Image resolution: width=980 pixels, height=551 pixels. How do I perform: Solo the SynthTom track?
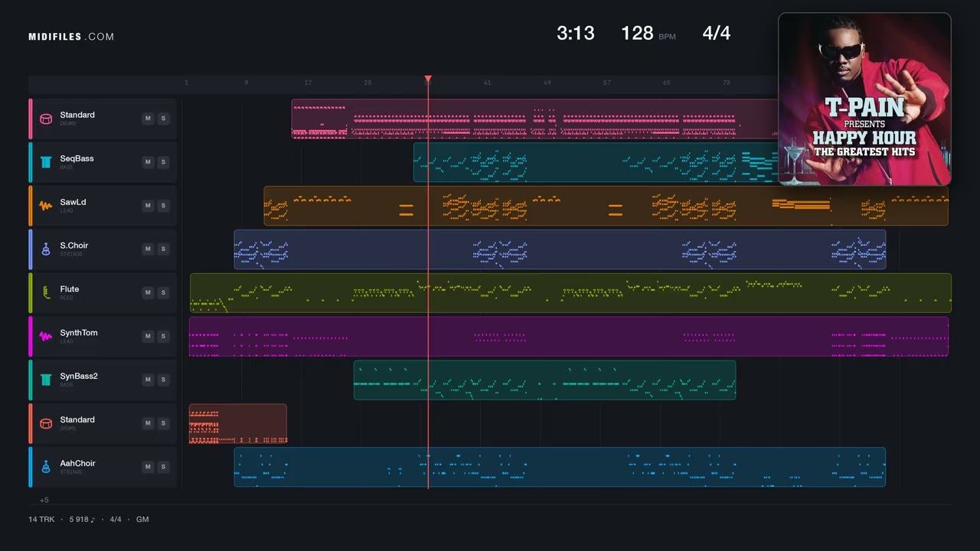point(163,336)
